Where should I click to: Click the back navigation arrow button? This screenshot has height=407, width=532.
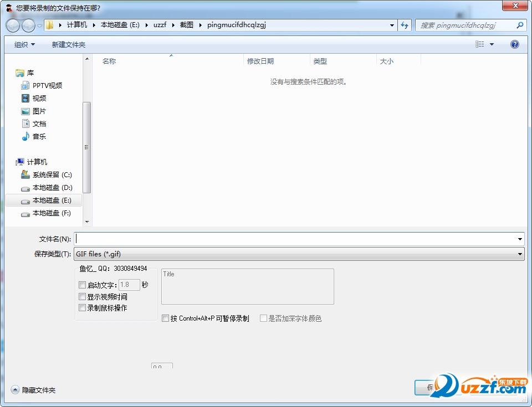[13, 25]
